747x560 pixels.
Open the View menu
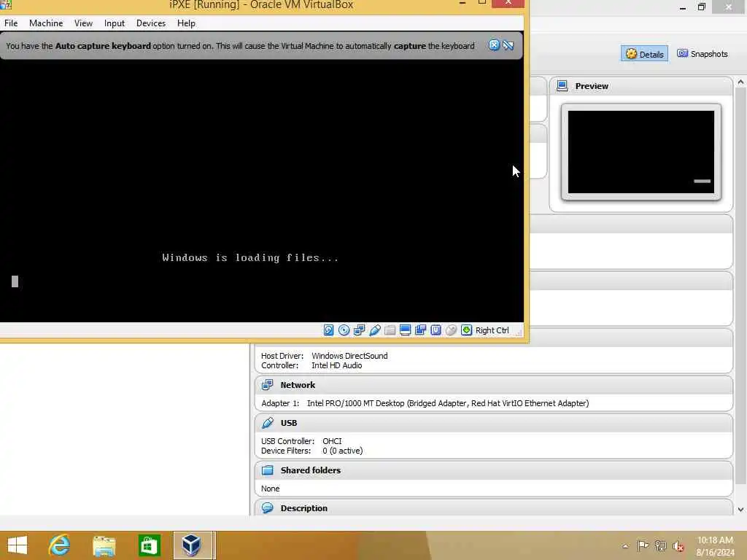pyautogui.click(x=83, y=23)
